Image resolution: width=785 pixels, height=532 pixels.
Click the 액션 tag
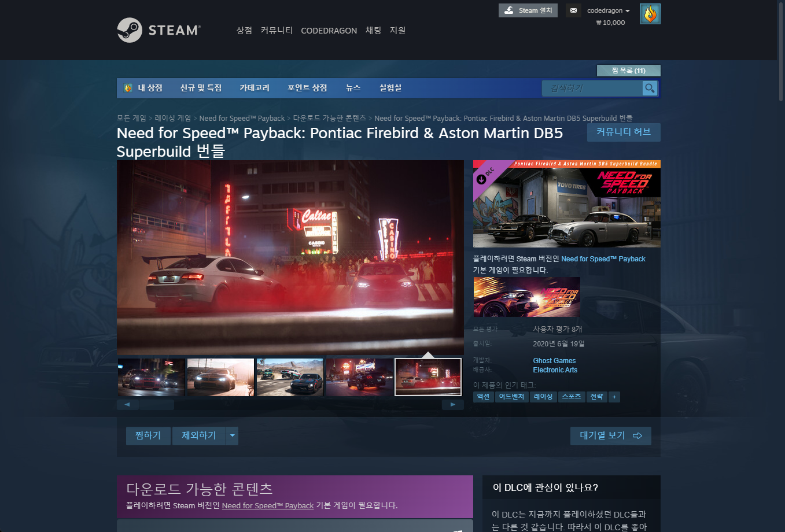(x=484, y=397)
